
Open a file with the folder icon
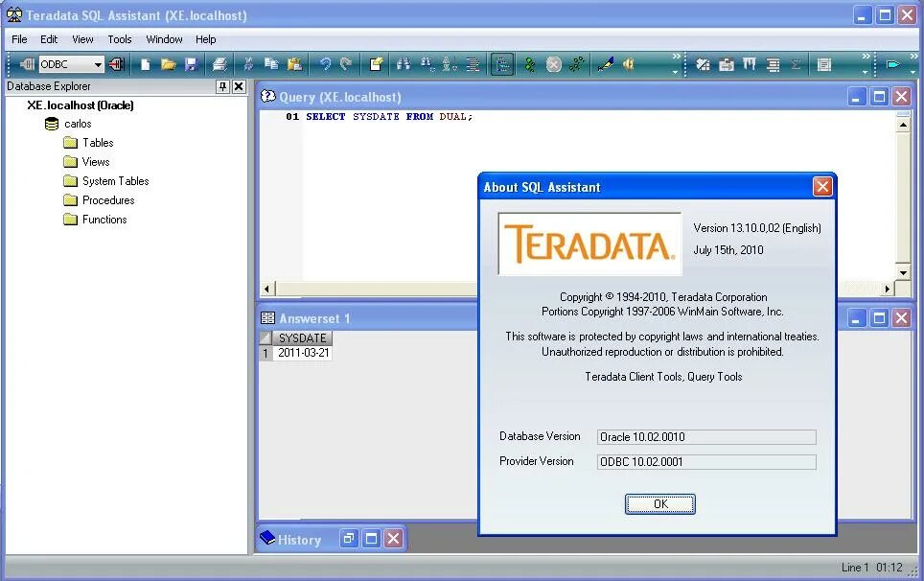169,64
